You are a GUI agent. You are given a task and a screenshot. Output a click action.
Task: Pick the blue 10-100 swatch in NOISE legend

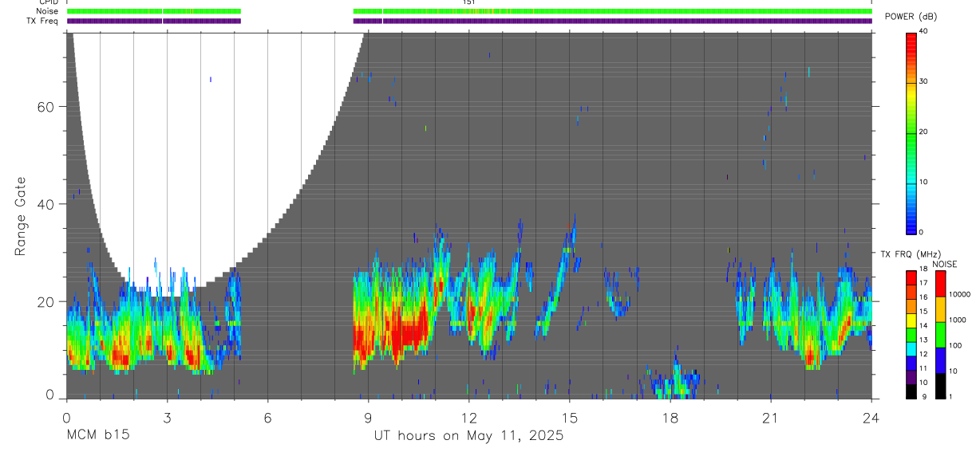click(x=941, y=360)
